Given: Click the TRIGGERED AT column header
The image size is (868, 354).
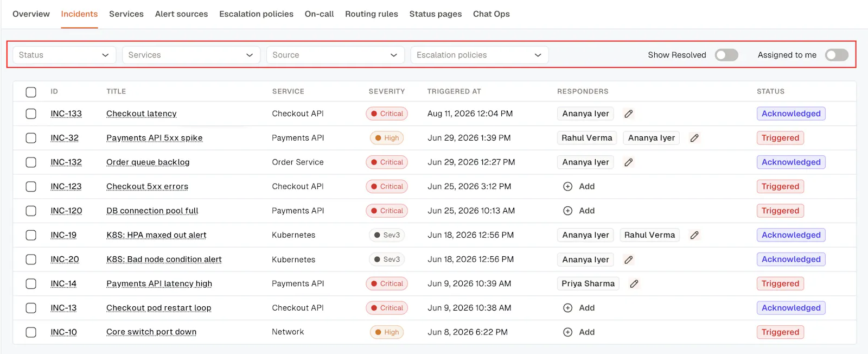Looking at the screenshot, I should 454,92.
